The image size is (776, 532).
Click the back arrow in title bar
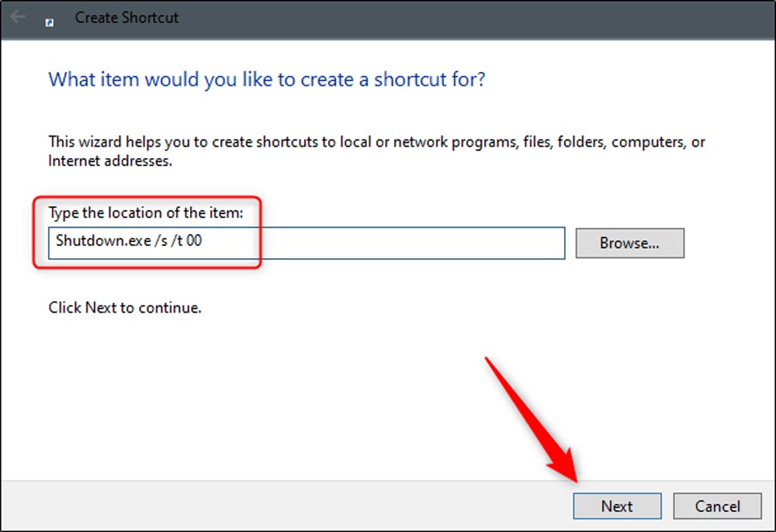tap(17, 16)
